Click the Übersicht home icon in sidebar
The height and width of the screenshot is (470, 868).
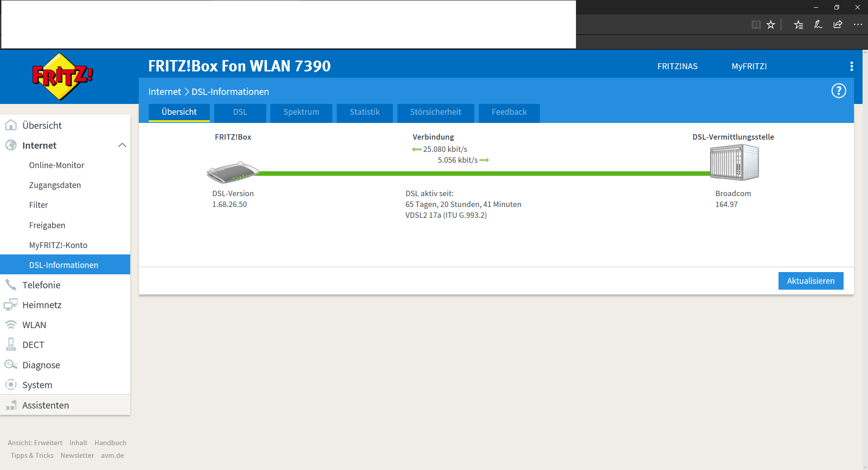tap(11, 125)
